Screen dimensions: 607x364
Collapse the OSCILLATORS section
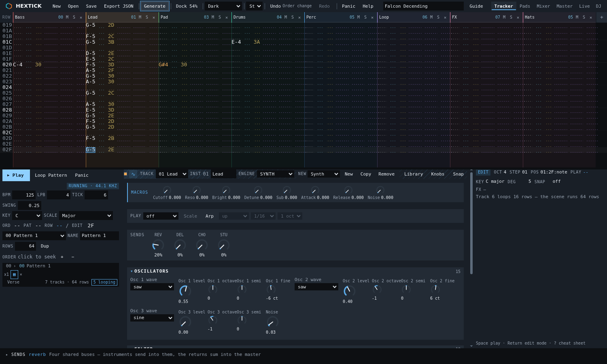[149, 271]
